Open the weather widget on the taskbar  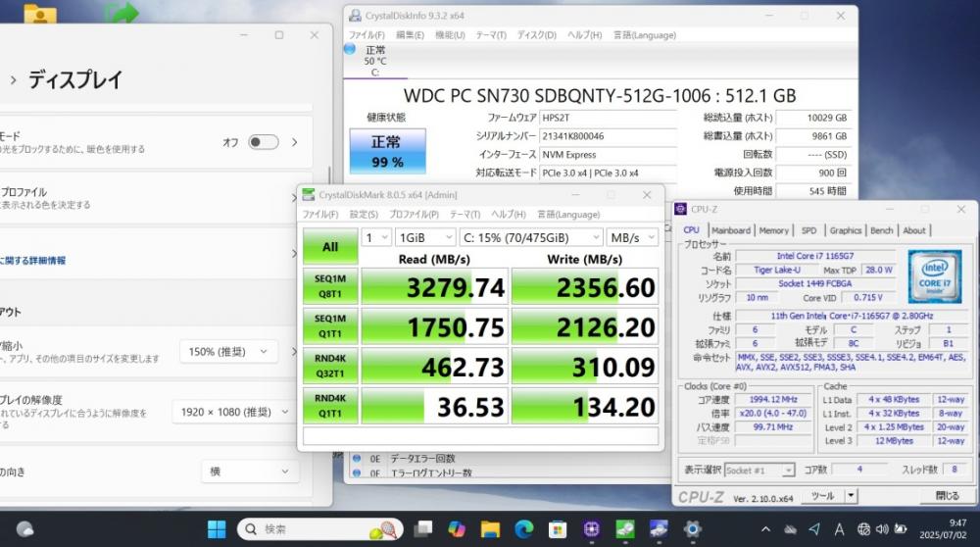point(25,529)
